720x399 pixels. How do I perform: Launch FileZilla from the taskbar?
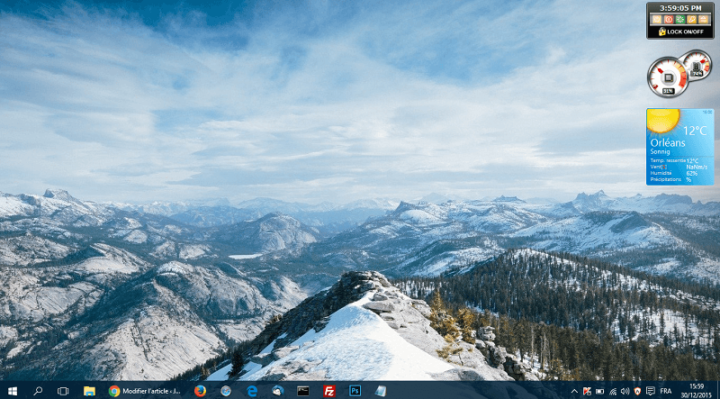tap(329, 391)
